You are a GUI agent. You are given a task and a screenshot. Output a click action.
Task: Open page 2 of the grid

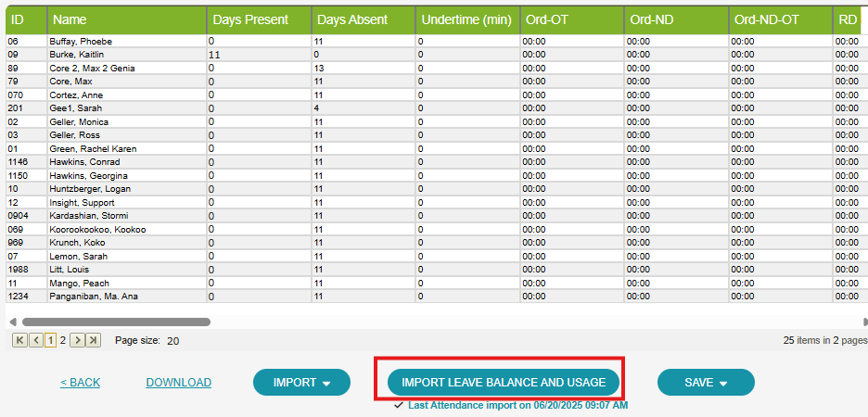click(x=63, y=340)
